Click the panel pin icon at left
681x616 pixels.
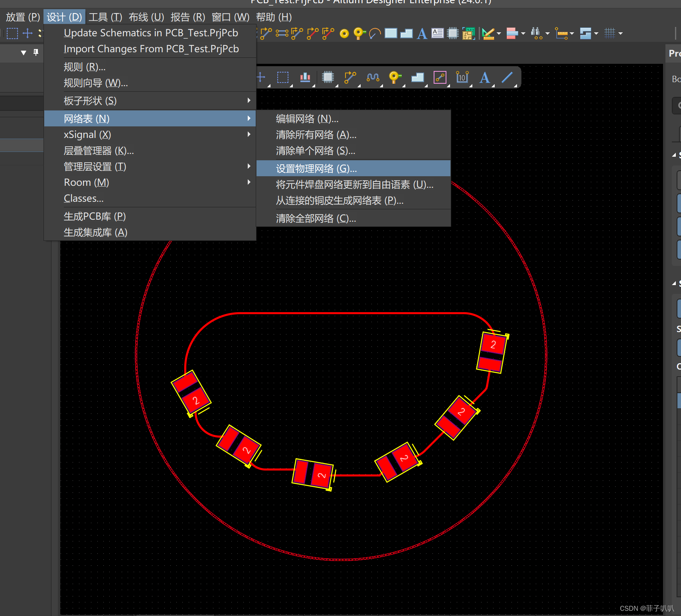pos(36,52)
